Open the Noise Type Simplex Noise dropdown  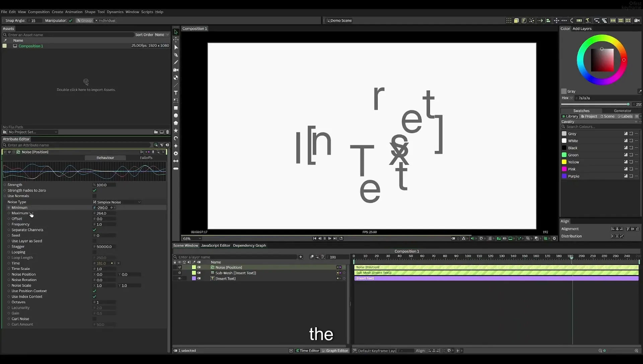(117, 202)
